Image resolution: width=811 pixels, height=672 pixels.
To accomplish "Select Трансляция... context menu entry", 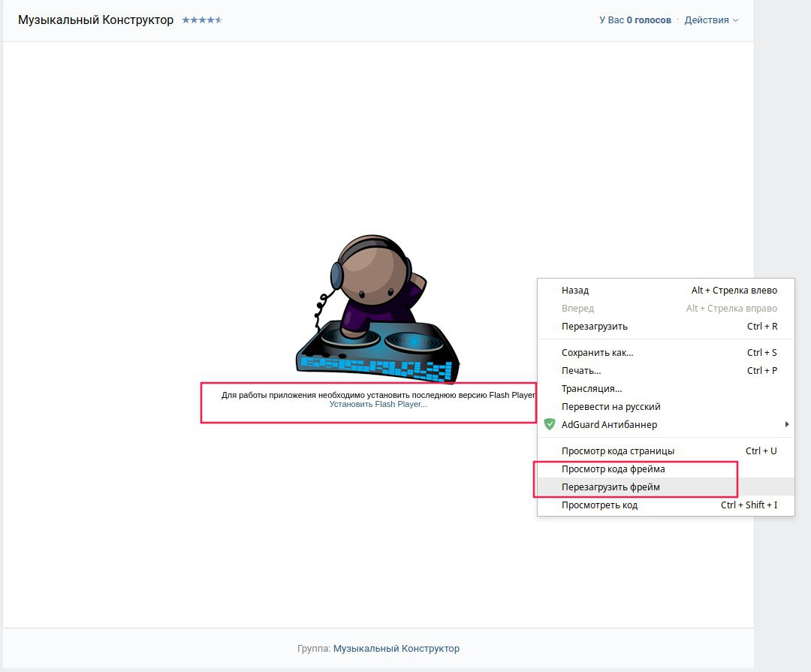I will click(x=665, y=389).
